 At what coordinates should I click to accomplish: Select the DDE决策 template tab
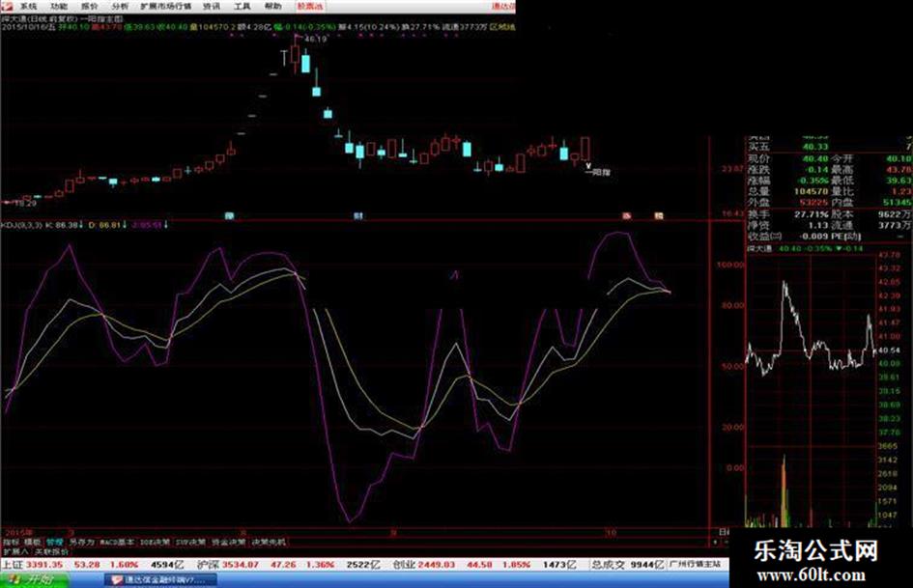click(155, 542)
